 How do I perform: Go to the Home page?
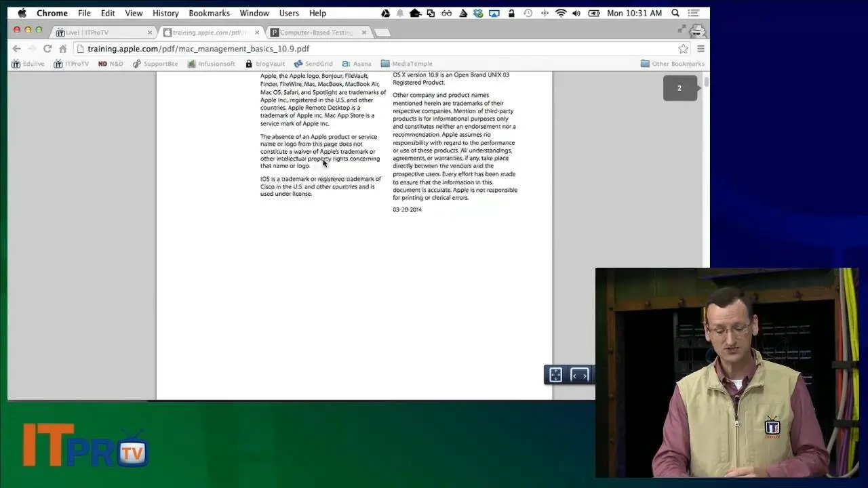click(63, 49)
